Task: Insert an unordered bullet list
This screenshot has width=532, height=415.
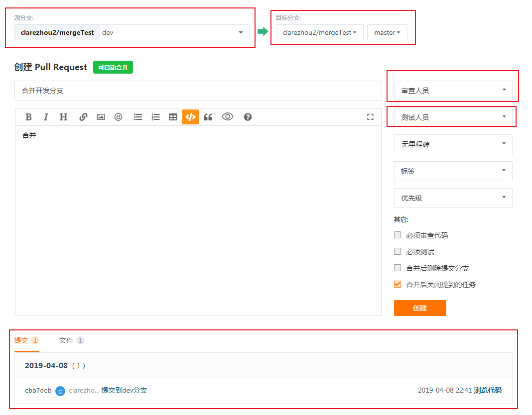Action: pos(138,117)
